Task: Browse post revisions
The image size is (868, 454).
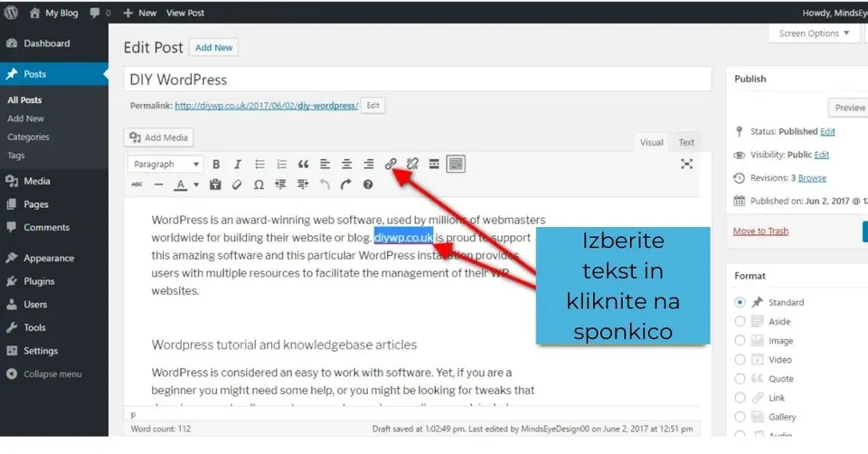Action: (812, 178)
